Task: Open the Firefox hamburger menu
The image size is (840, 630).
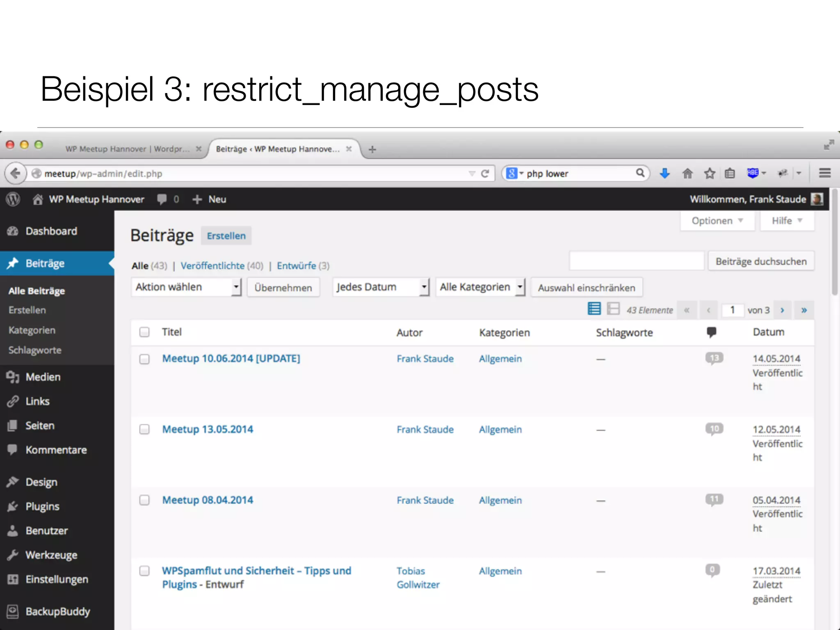Action: (825, 173)
